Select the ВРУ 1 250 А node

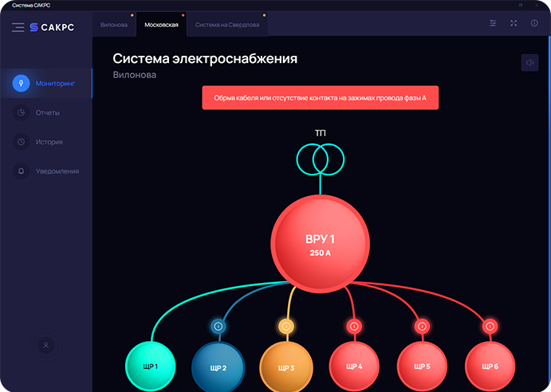click(x=320, y=244)
